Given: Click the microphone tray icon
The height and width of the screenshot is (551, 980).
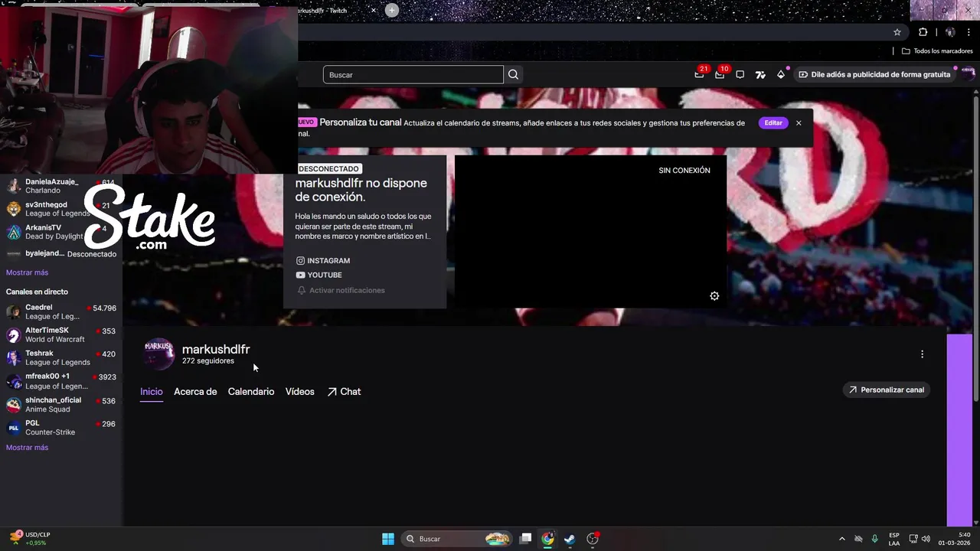Looking at the screenshot, I should point(874,539).
